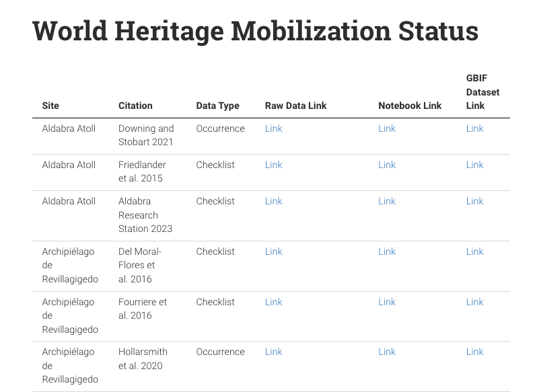This screenshot has width=533, height=392.
Task: Click Raw Data Link for Hollarsmith et al. 2020
Action: (x=273, y=352)
